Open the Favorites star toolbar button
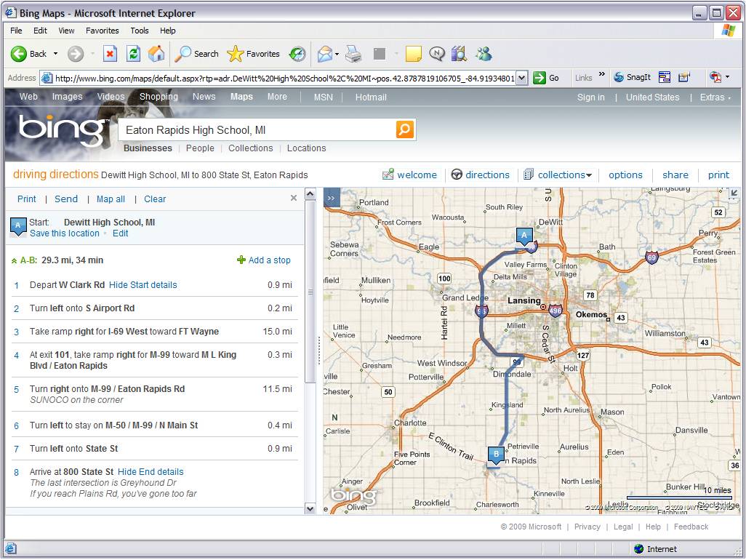Viewport: 746px width, 560px height. coord(253,54)
